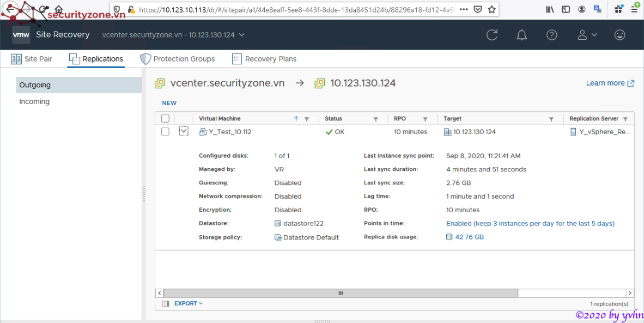Open the user account menu

(587, 35)
